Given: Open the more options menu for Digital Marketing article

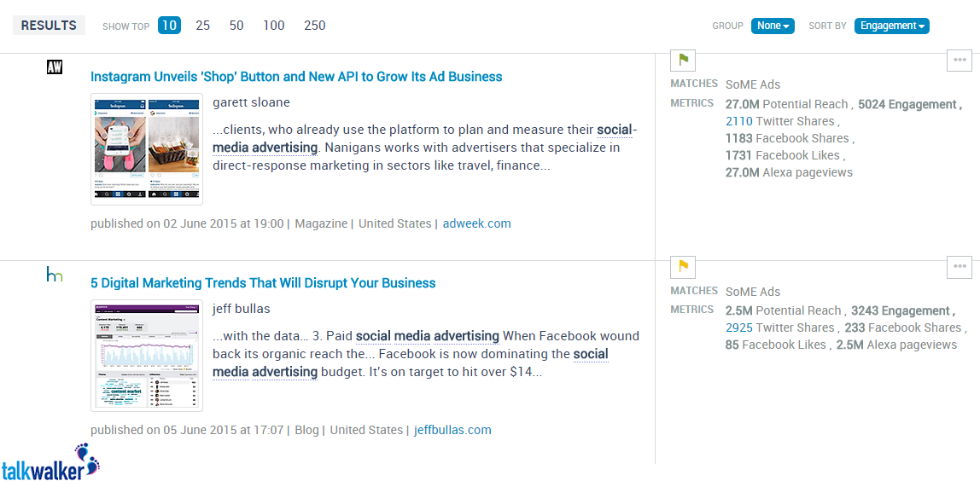Looking at the screenshot, I should coord(960,267).
